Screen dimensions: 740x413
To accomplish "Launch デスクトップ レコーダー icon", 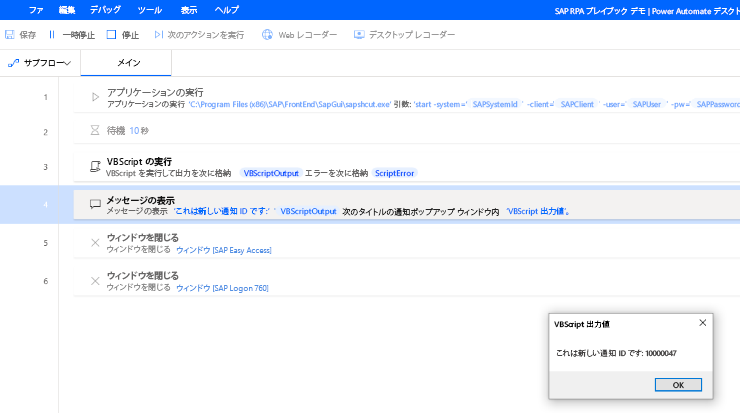I will coord(359,34).
